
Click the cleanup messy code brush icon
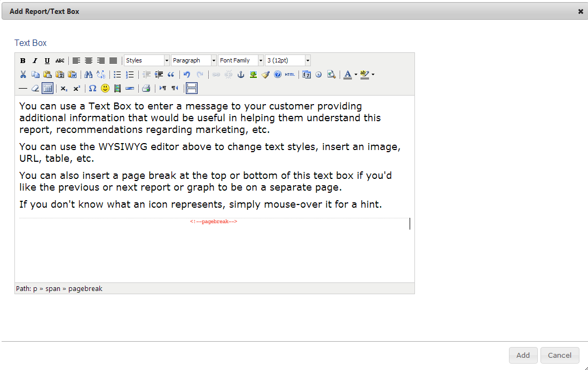265,75
